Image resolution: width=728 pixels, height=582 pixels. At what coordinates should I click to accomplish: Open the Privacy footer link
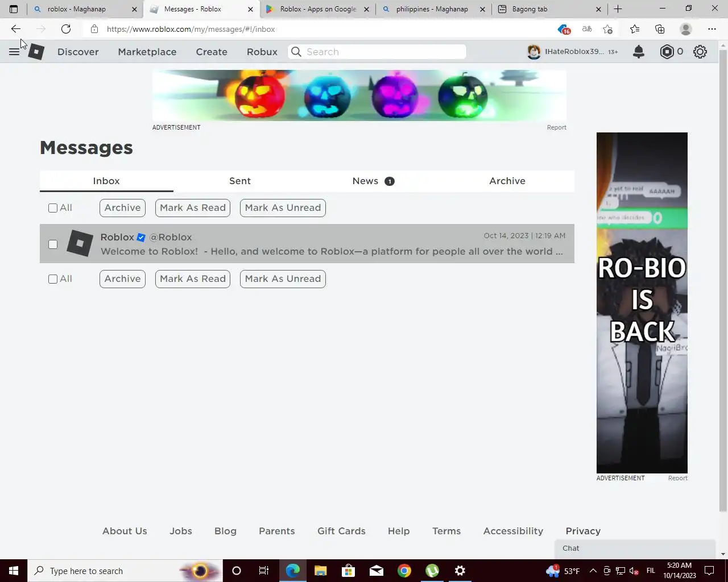(x=583, y=531)
